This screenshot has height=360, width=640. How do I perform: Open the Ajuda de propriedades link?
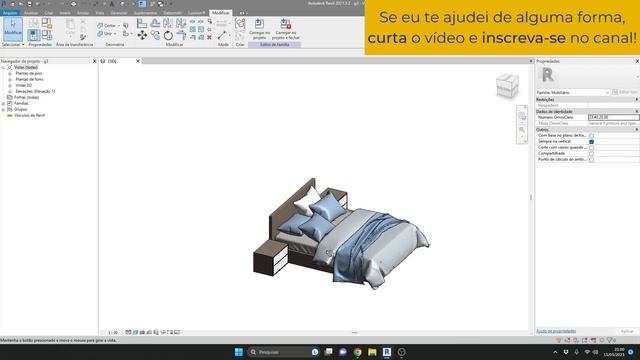coord(556,331)
